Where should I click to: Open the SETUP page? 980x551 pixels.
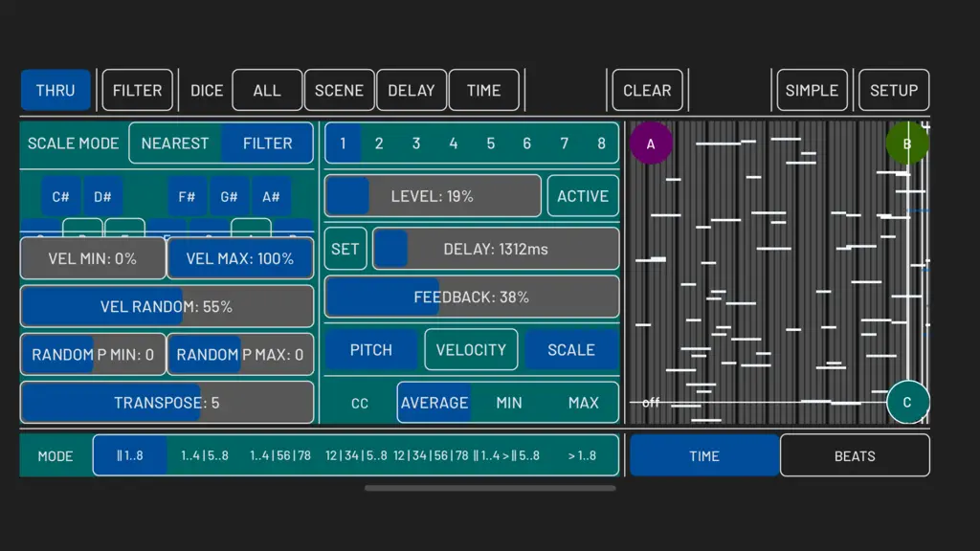[894, 90]
